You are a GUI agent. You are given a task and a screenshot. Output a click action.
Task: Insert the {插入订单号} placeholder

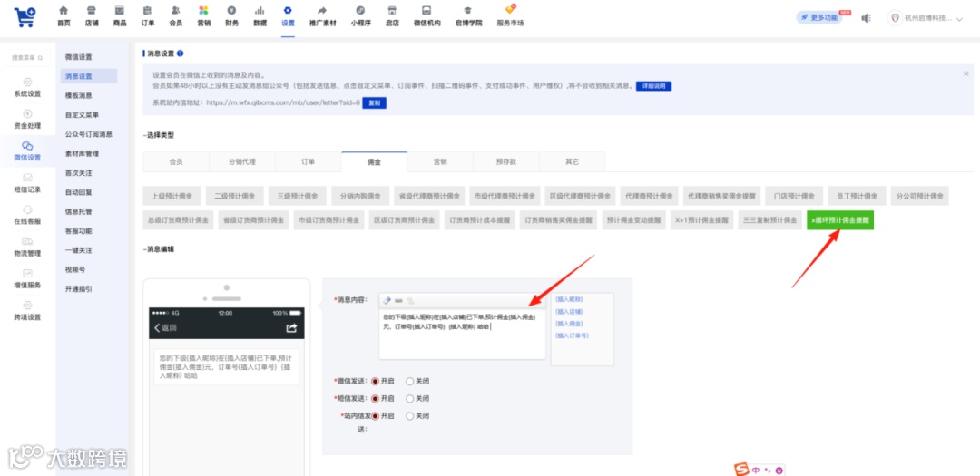tap(572, 335)
